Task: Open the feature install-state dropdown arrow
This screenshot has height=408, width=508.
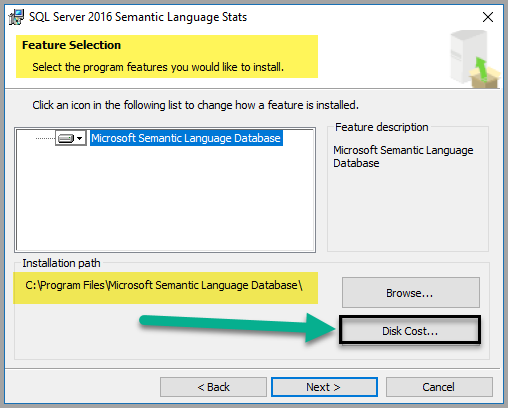Action: click(80, 138)
